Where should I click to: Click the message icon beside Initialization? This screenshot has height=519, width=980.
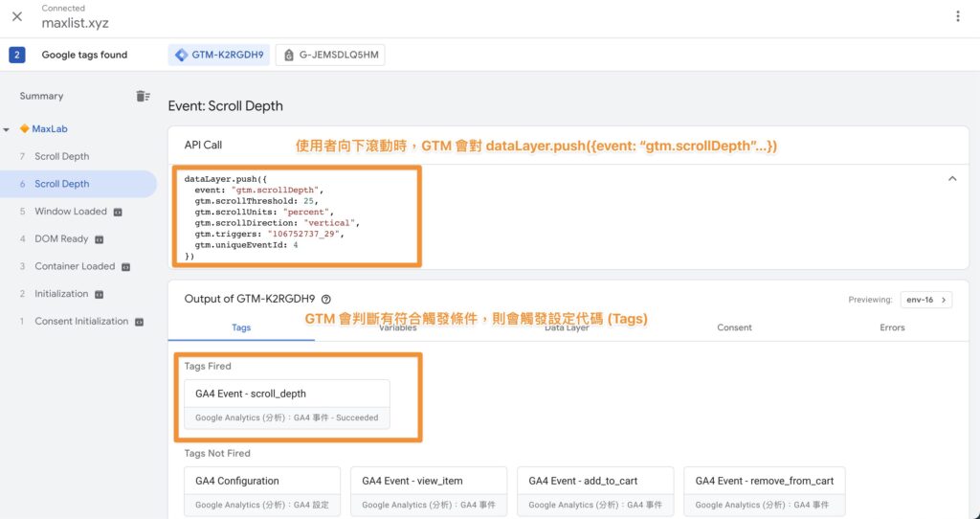pos(99,295)
